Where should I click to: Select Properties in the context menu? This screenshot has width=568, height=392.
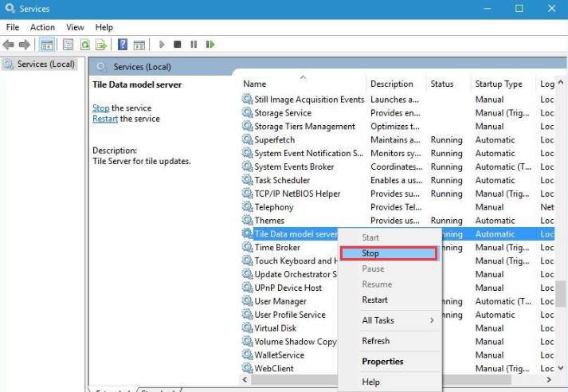pos(382,362)
